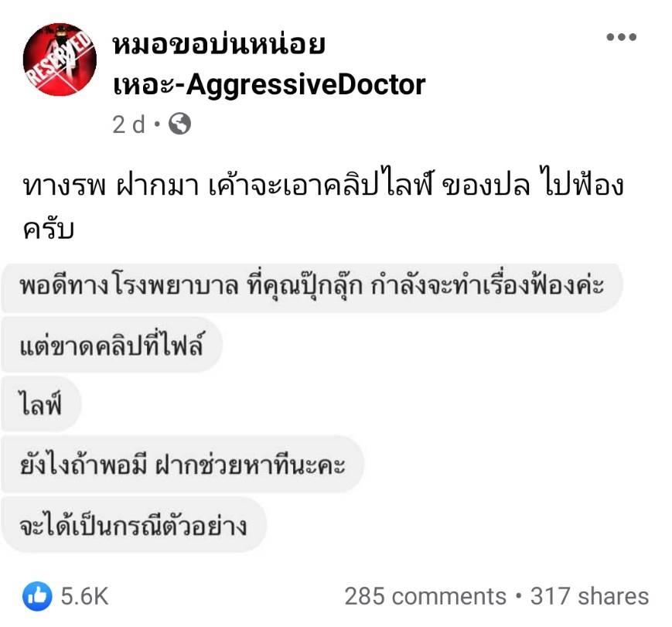Click the page name หมอขอบ่นหน่อย
Image resolution: width=672 pixels, height=627 pixels.
219,46
